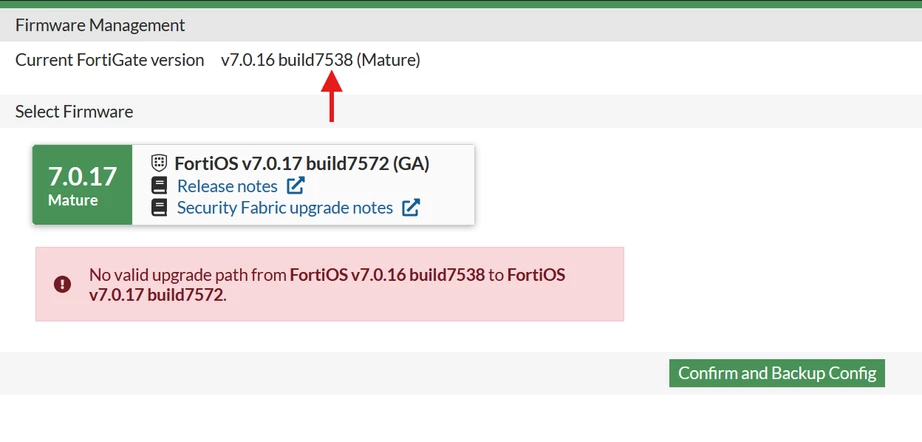
Task: Click the Current FortiGate version label
Action: (109, 60)
